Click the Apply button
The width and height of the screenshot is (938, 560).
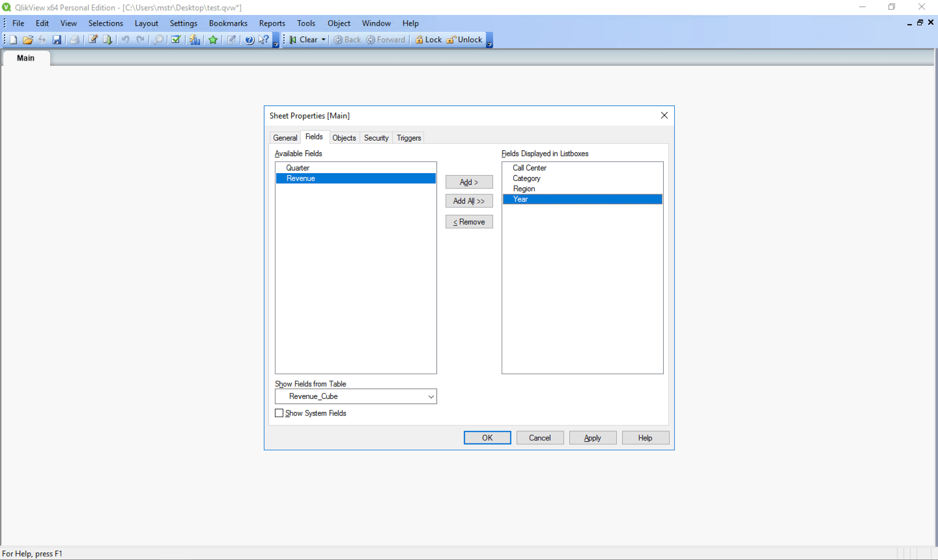coord(592,438)
